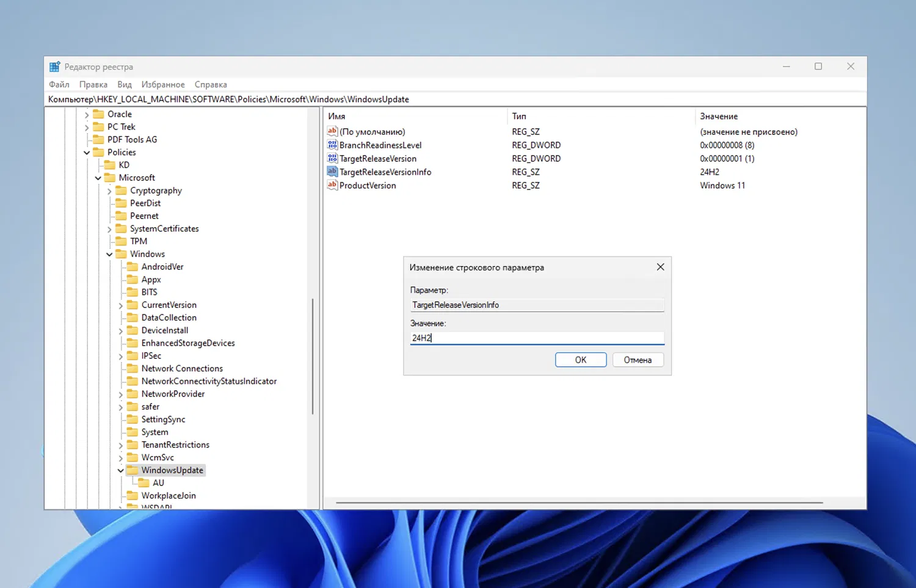Expand the DeviceInstall key
This screenshot has width=916, height=588.
point(121,331)
